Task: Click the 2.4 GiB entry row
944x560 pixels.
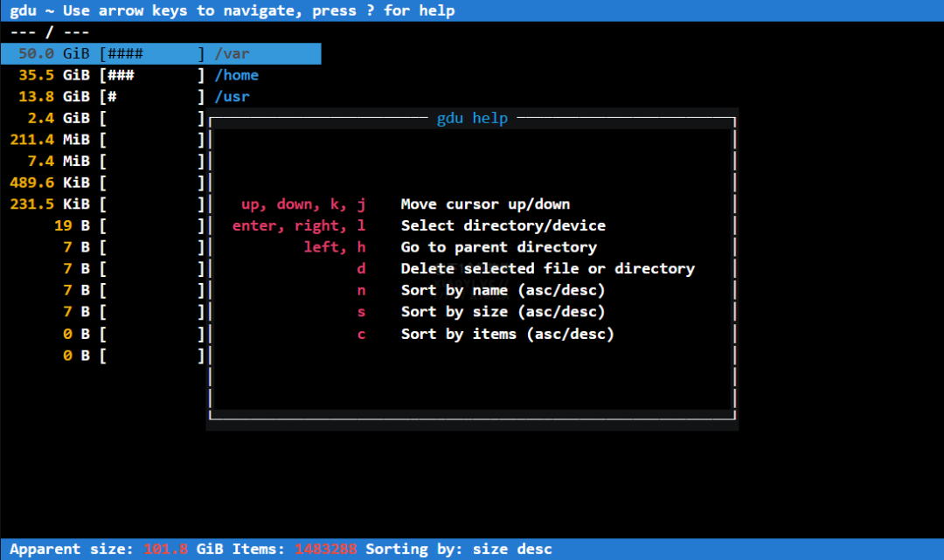Action: click(x=115, y=119)
